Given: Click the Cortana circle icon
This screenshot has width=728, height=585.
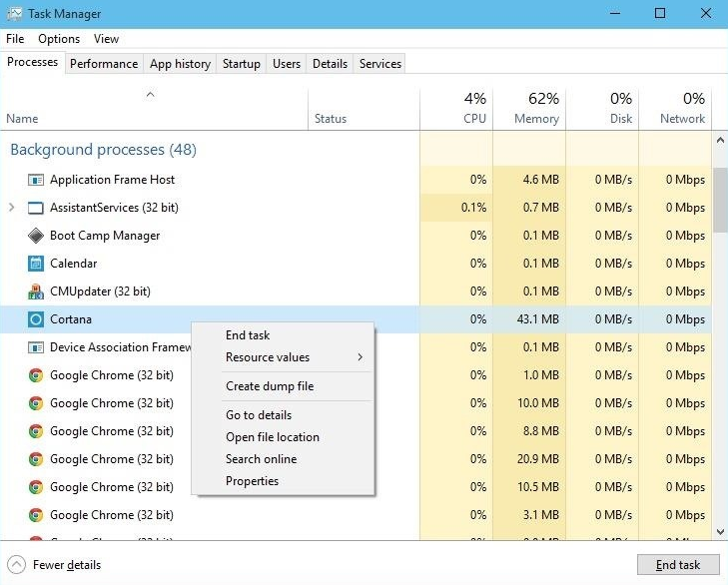Looking at the screenshot, I should 36,319.
